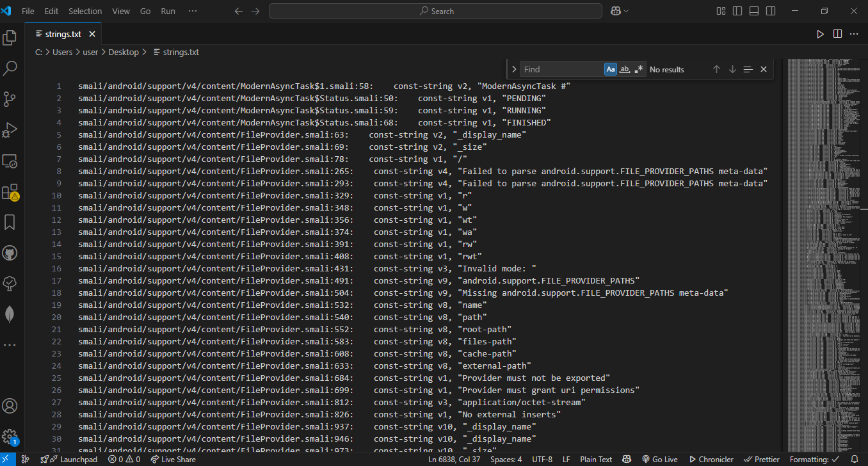Click Go Live in status bar

(x=659, y=460)
